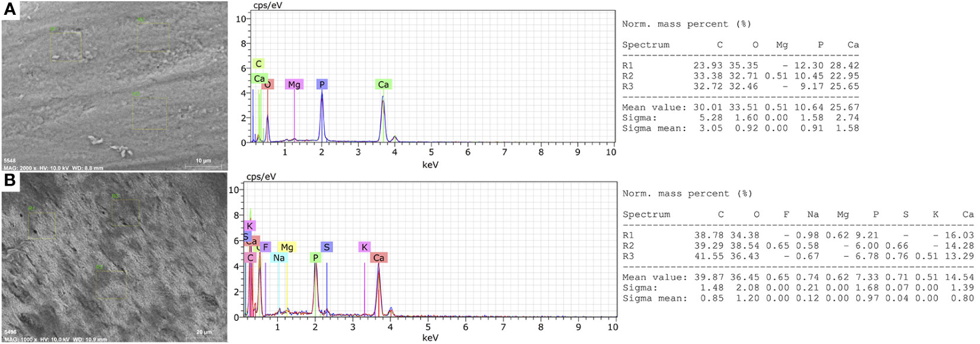The height and width of the screenshot is (344, 980).
Task: Click the "keV" axis label under spectrum B
Action: [x=430, y=337]
